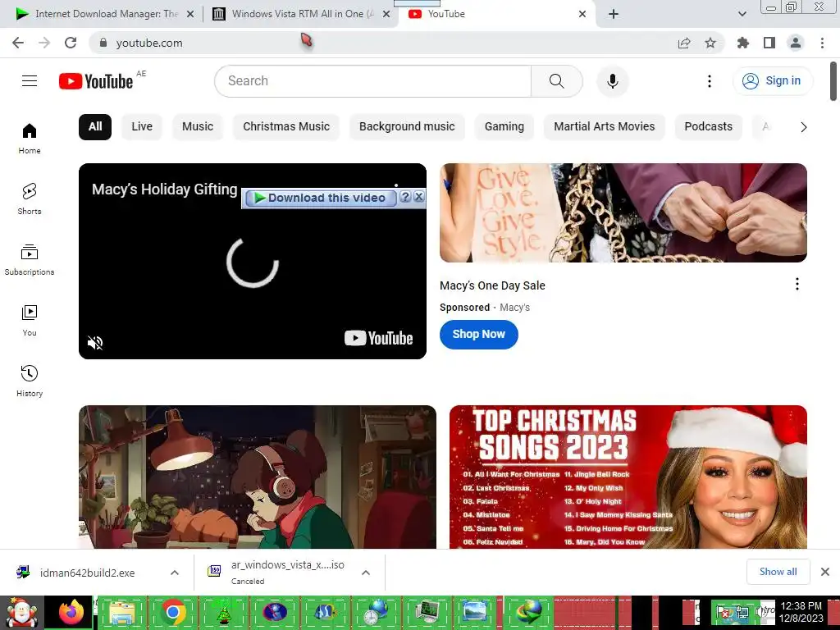Click Download this video button
The width and height of the screenshot is (840, 630).
[x=321, y=198]
